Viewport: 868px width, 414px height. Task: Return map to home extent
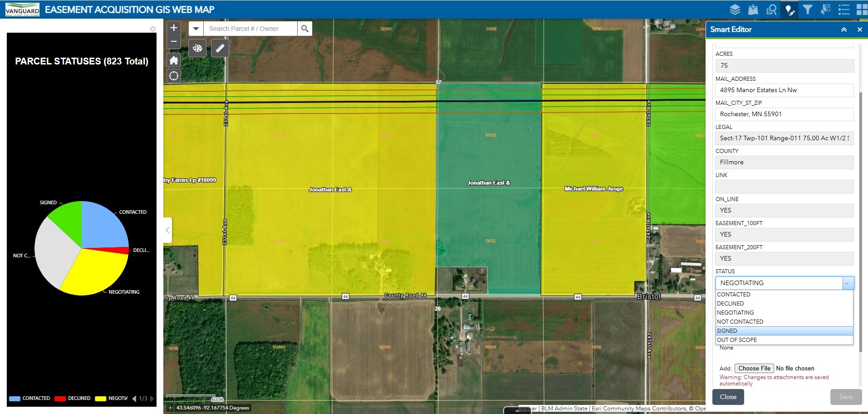(174, 60)
